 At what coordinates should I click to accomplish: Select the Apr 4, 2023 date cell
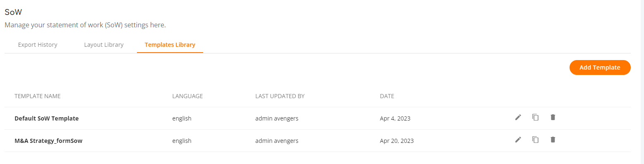click(x=395, y=118)
